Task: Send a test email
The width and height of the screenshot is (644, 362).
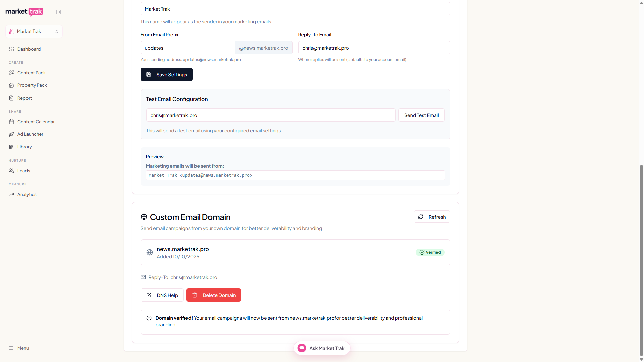Action: [421, 115]
